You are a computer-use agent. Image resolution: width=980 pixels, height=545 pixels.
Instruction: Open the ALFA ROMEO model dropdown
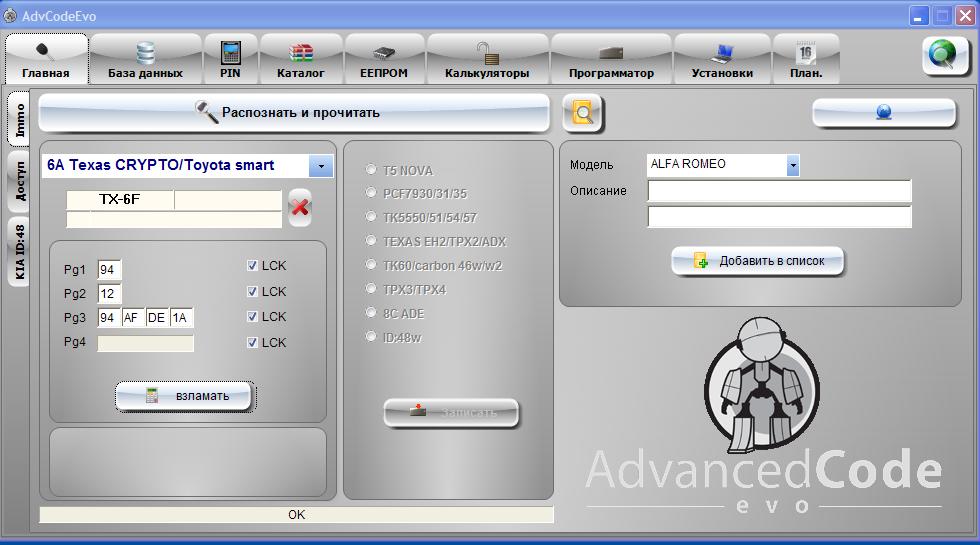pos(793,165)
